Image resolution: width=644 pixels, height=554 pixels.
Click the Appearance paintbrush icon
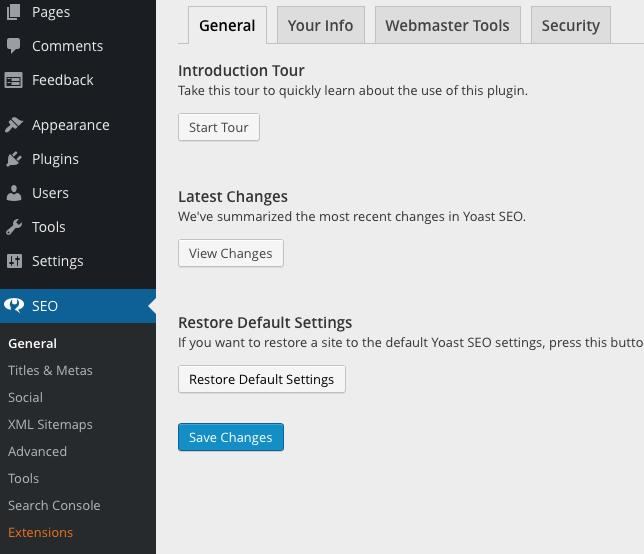(14, 125)
